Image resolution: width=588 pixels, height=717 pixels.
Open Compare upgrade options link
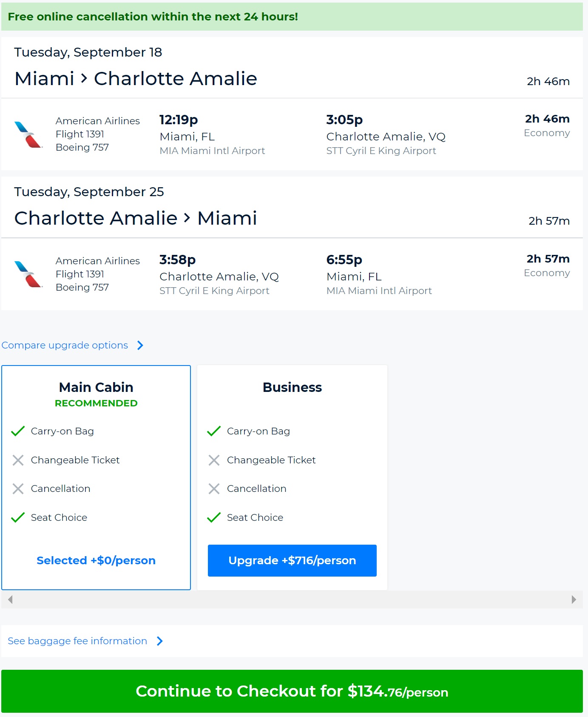[x=65, y=345]
